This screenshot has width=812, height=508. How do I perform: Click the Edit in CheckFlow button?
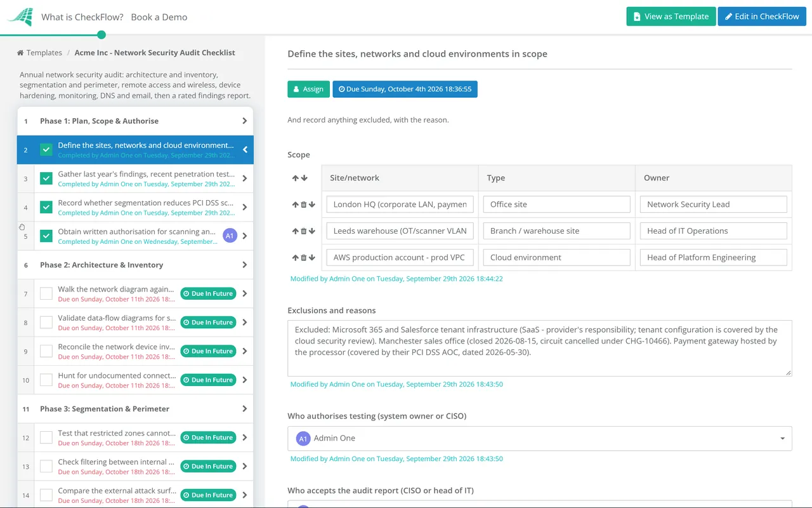(762, 17)
